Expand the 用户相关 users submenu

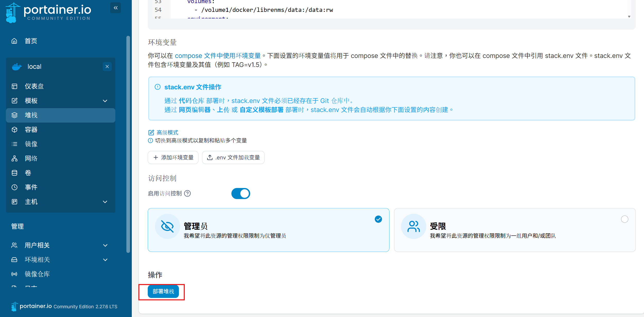[105, 245]
